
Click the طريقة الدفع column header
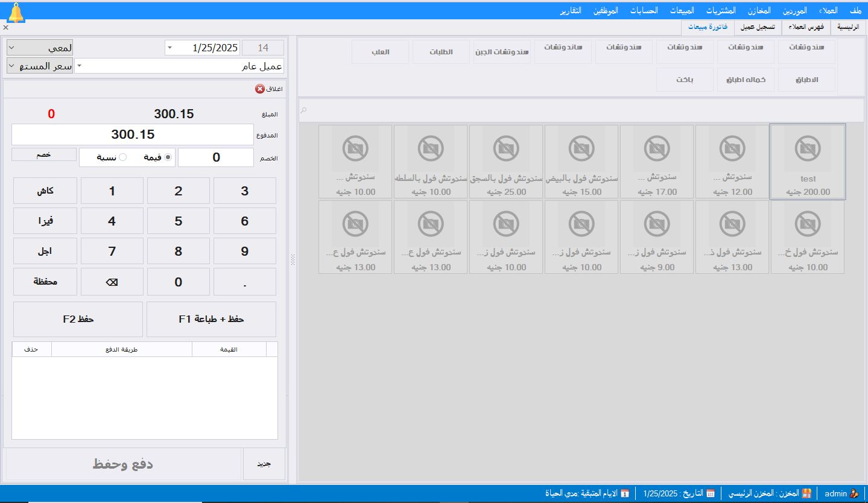[x=122, y=349]
